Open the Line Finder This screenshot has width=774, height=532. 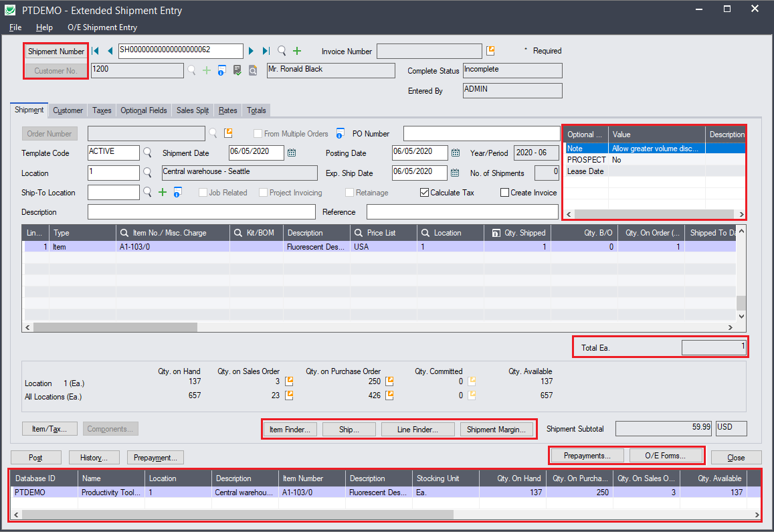click(417, 429)
